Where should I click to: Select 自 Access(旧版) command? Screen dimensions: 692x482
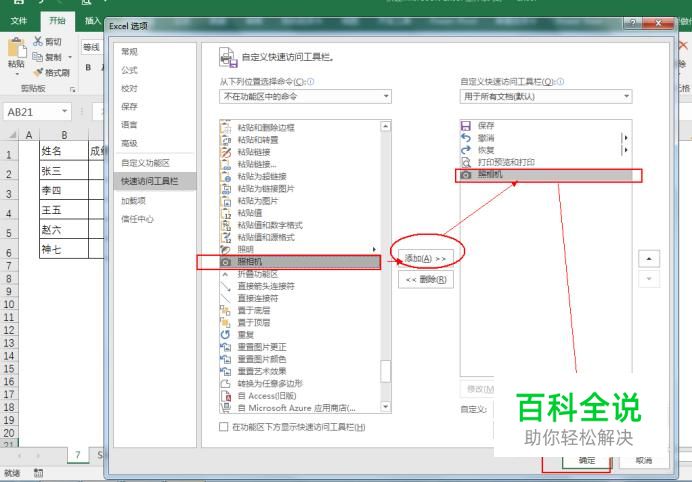300,395
